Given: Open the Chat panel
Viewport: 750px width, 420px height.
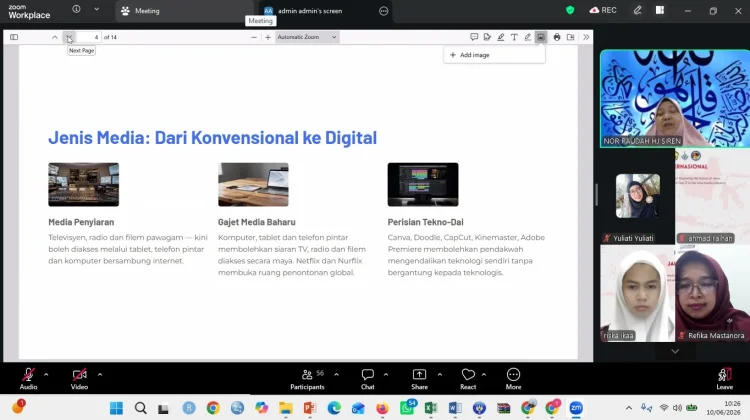Looking at the screenshot, I should coord(367,379).
